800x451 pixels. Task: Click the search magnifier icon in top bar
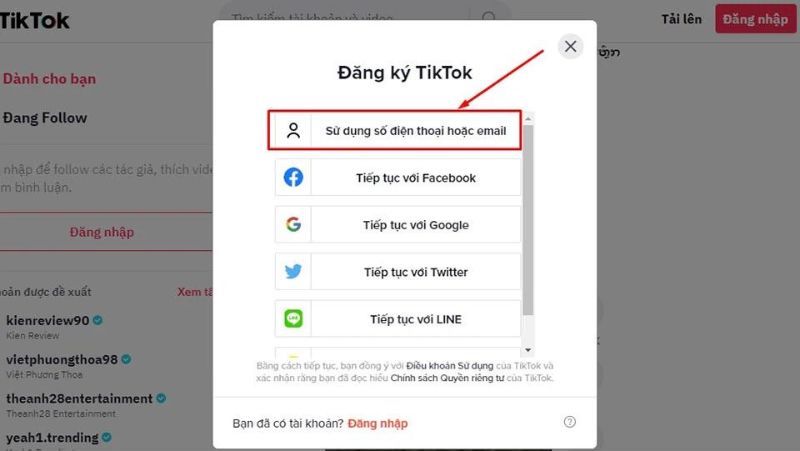pos(489,17)
